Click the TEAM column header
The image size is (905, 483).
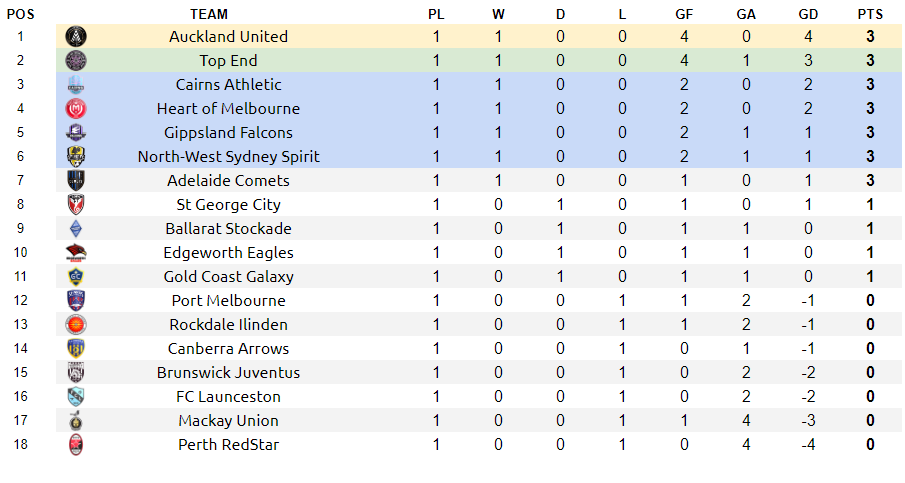tap(209, 14)
